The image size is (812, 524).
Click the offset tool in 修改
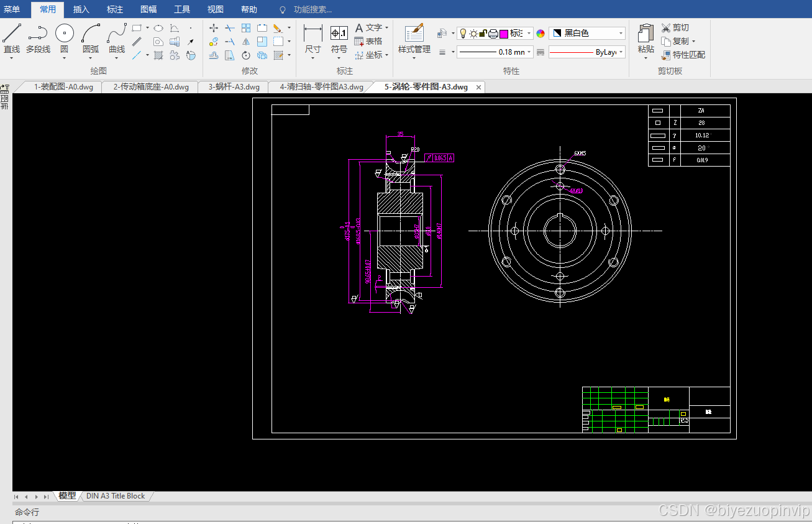click(x=214, y=55)
